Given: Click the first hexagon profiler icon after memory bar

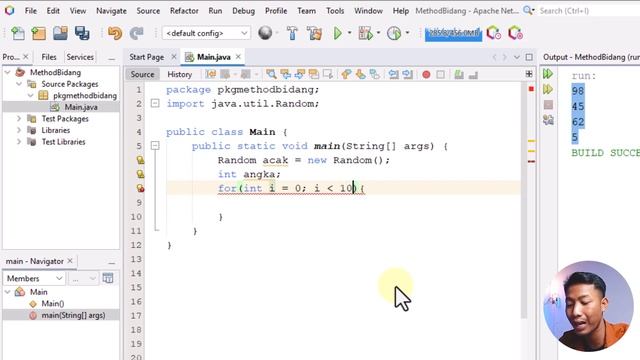Looking at the screenshot, I should [493, 33].
